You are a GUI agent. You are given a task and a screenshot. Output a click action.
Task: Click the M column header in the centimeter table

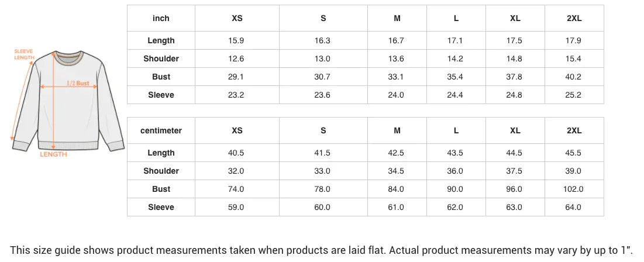point(397,130)
